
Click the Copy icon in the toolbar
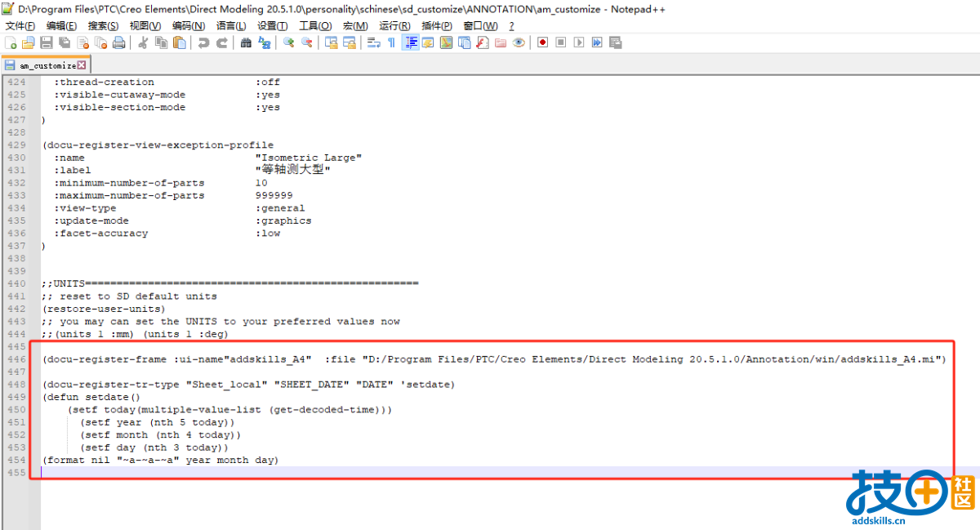(161, 42)
